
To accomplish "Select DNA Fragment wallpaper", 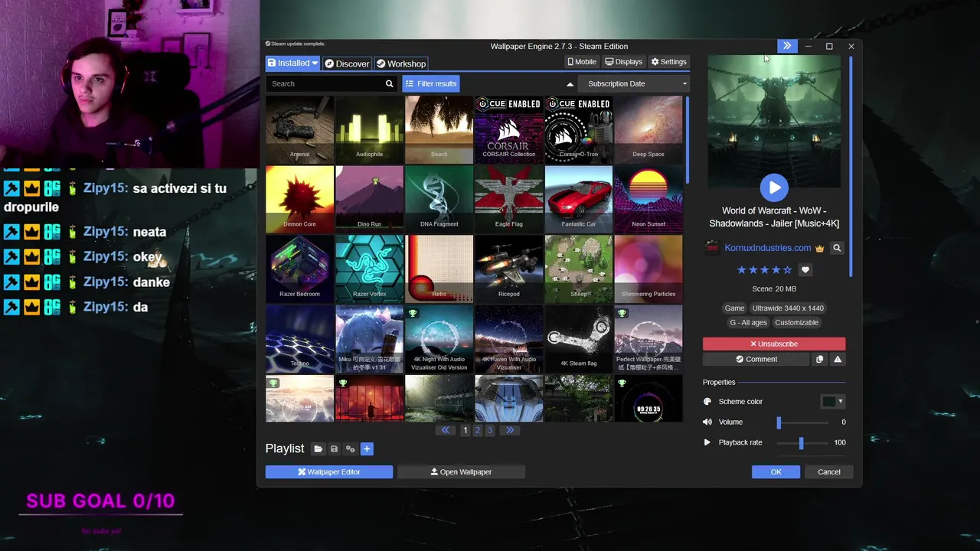I will [439, 199].
